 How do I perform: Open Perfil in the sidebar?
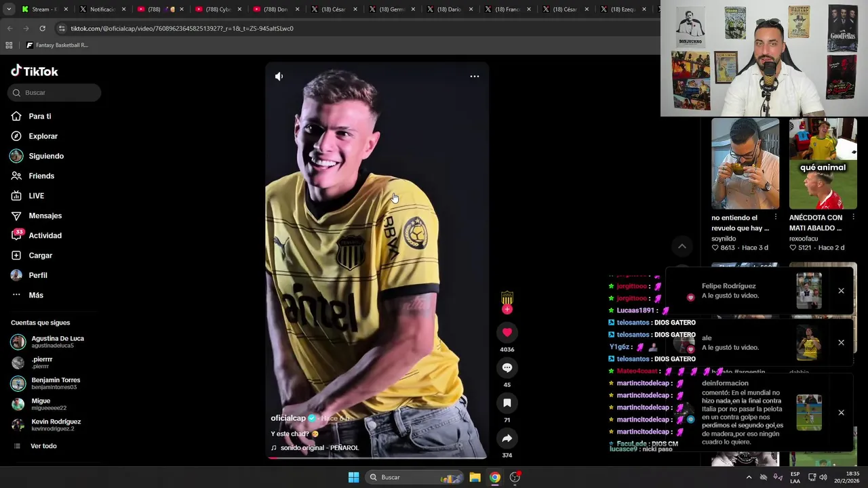click(x=29, y=275)
